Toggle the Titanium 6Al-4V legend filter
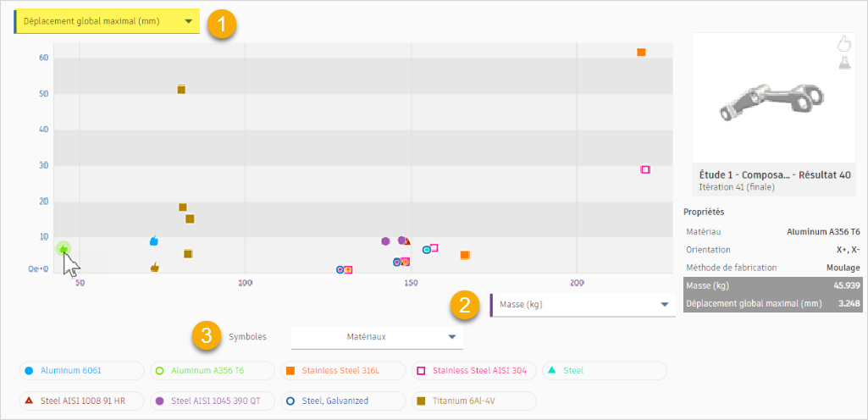This screenshot has width=868, height=420. pos(474,401)
